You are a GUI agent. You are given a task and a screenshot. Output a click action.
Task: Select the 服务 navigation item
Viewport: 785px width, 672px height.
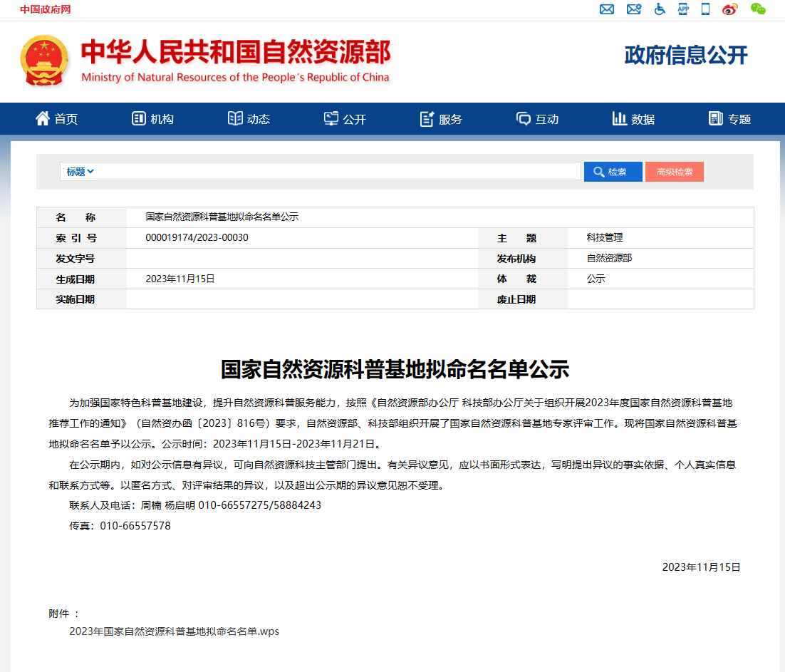pos(442,119)
